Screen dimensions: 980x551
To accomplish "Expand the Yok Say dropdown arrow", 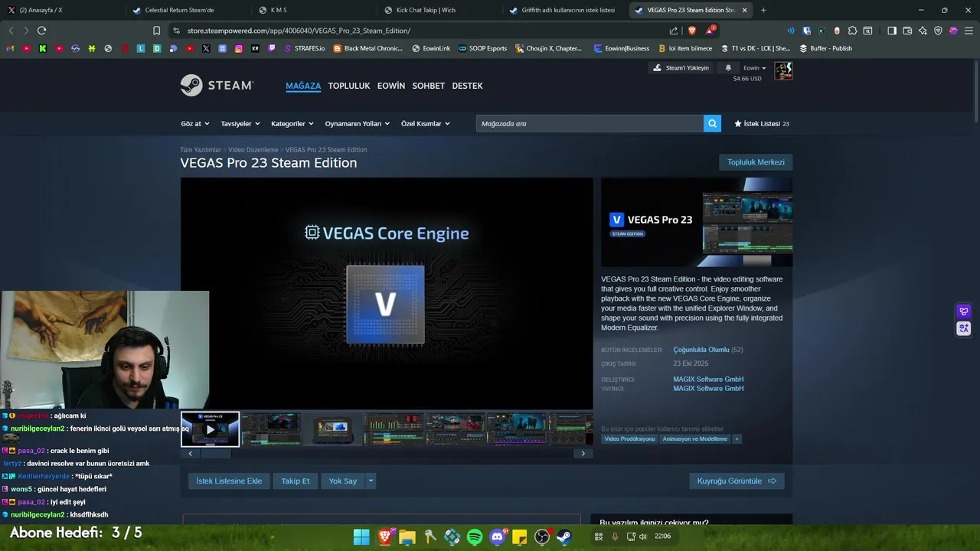I will pos(371,481).
